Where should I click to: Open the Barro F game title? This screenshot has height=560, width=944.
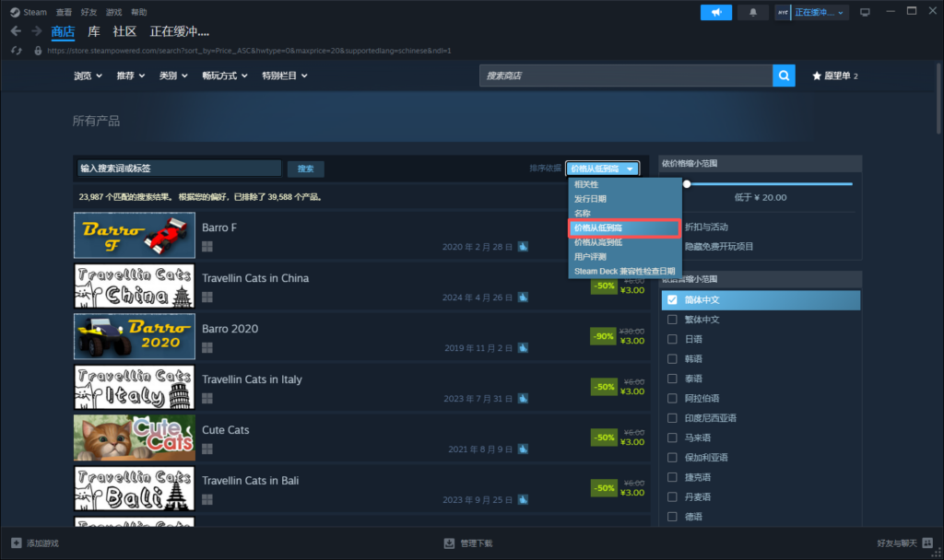tap(219, 227)
